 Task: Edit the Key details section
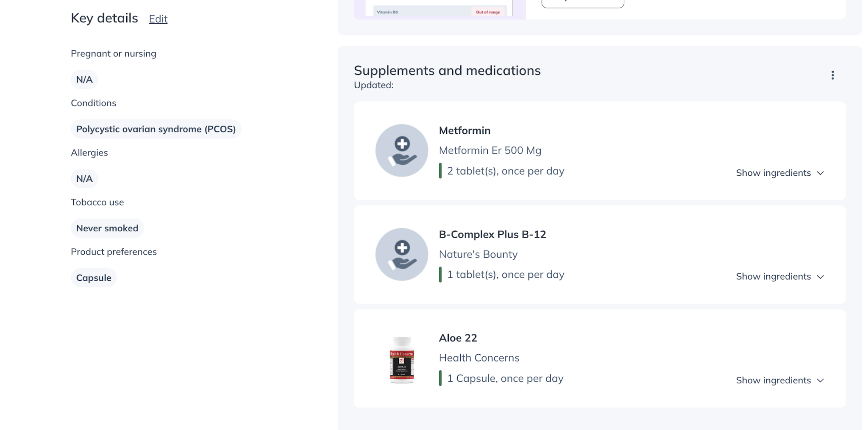click(x=158, y=19)
